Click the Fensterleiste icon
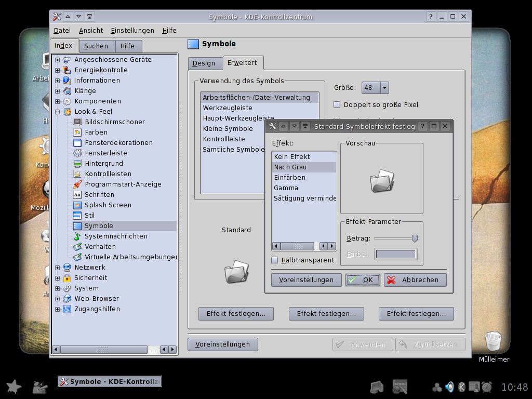 (x=77, y=153)
